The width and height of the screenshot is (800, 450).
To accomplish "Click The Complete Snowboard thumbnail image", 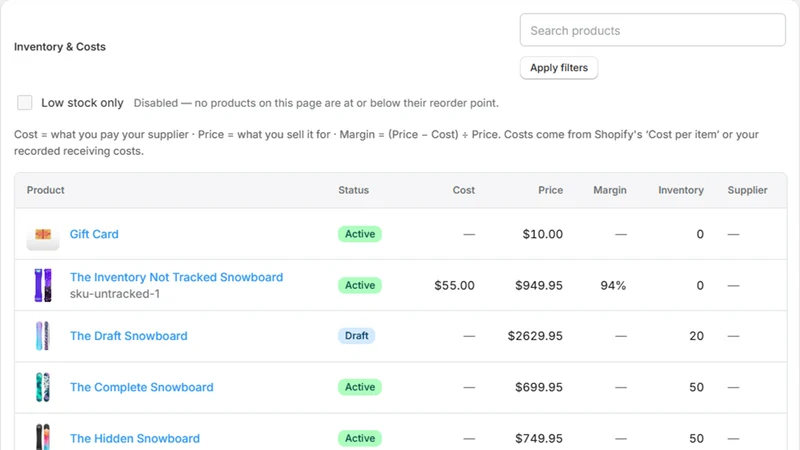I will (43, 387).
